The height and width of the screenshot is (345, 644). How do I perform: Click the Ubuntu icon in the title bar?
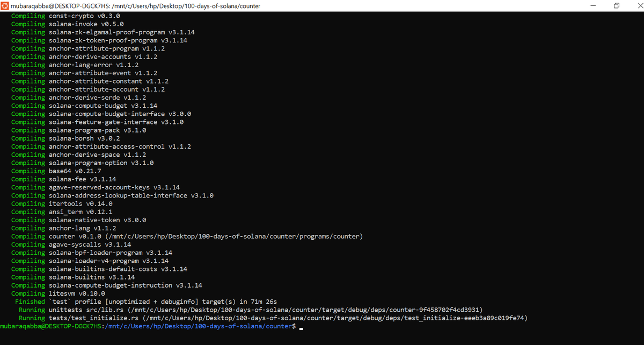[5, 5]
